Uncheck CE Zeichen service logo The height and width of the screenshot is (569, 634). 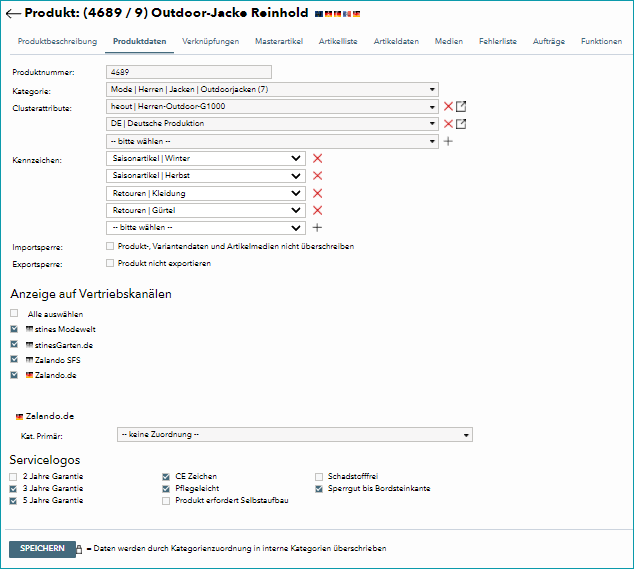(166, 477)
